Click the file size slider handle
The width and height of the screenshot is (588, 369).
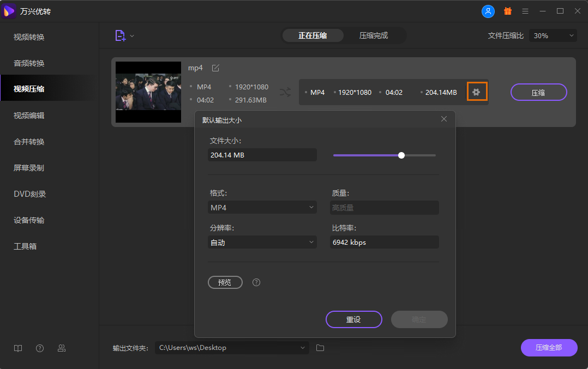tap(401, 155)
